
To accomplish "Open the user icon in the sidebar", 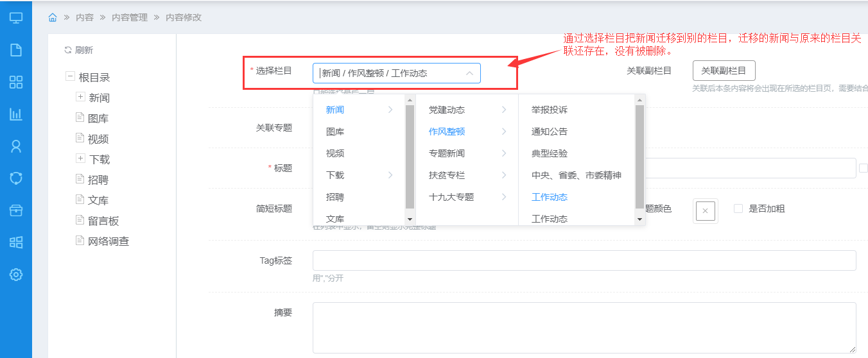I will click(x=16, y=146).
